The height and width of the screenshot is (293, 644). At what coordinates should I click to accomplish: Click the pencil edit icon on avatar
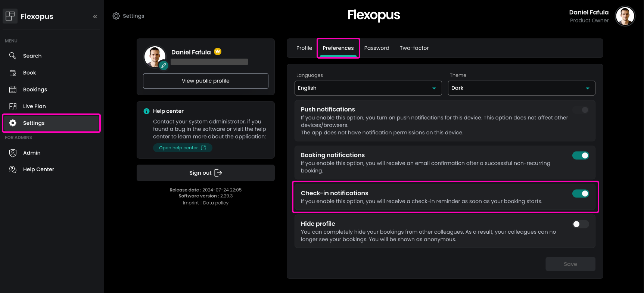(x=164, y=66)
